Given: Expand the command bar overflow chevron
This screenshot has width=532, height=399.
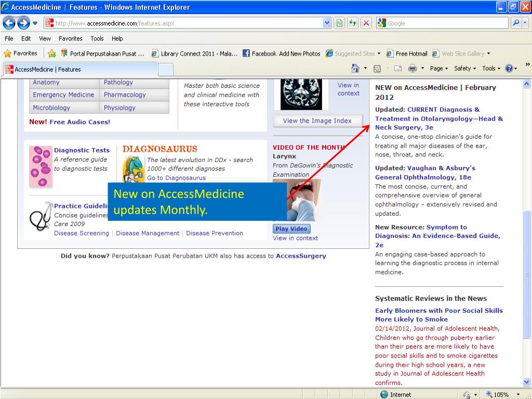Looking at the screenshot, I should [x=528, y=64].
